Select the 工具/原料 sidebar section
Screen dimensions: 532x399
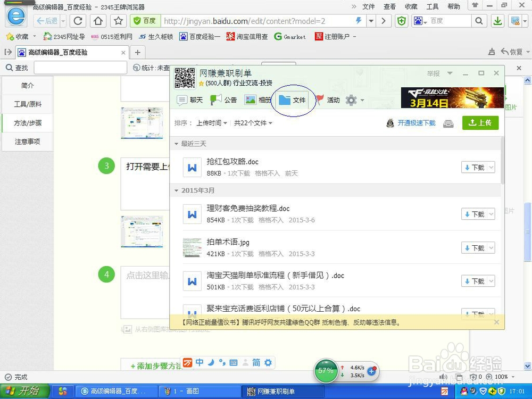pos(28,104)
